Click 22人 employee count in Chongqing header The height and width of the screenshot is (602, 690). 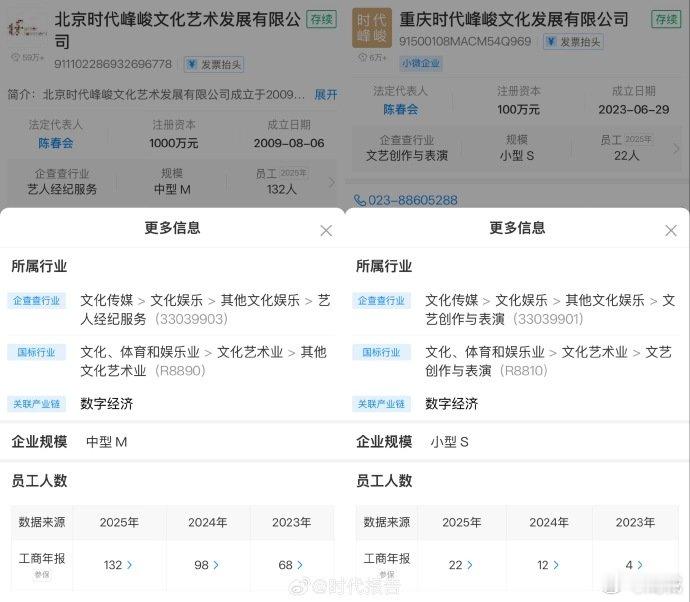(626, 155)
